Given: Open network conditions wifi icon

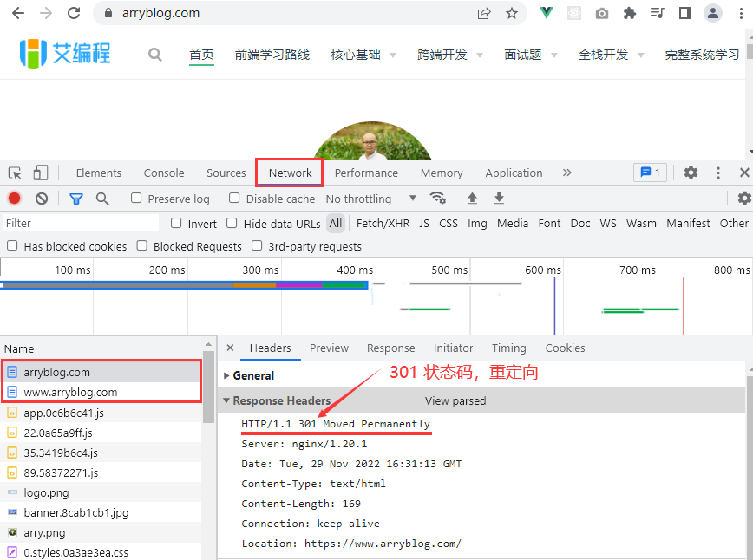Looking at the screenshot, I should tap(437, 198).
